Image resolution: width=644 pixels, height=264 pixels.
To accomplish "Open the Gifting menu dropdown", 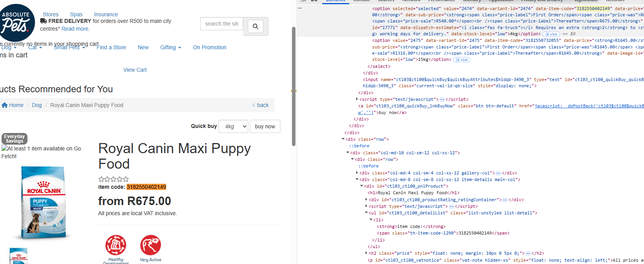I will pos(170,47).
